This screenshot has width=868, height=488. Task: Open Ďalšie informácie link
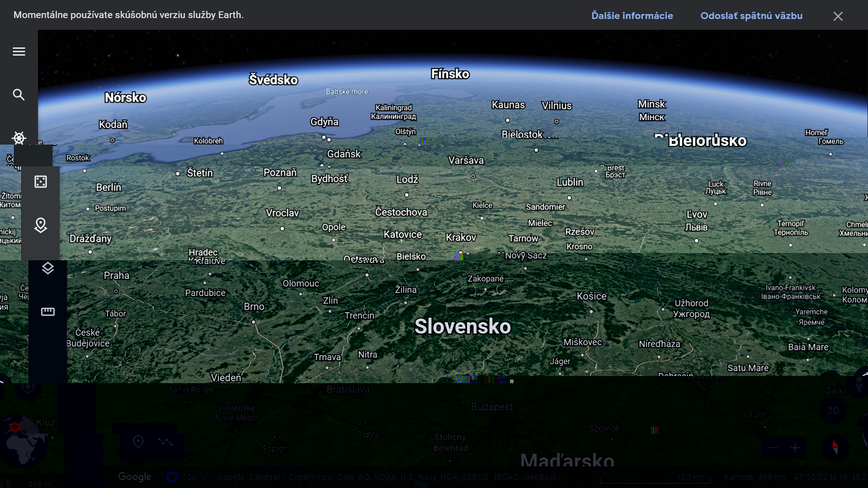632,16
